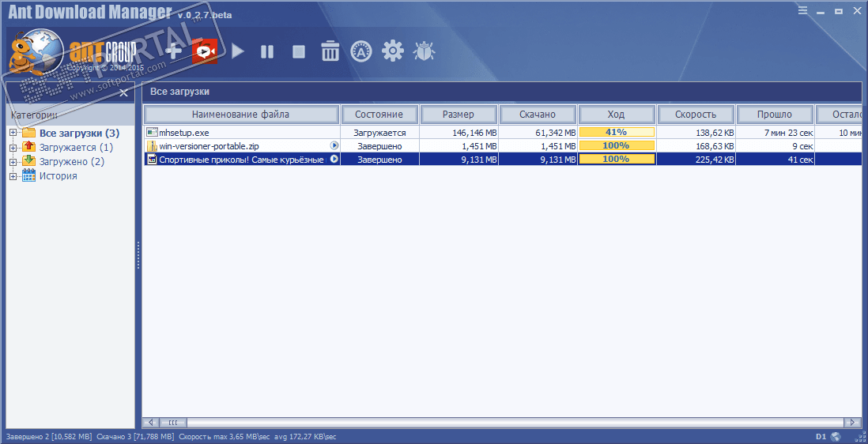Click the Все загрузки panel title

click(180, 92)
